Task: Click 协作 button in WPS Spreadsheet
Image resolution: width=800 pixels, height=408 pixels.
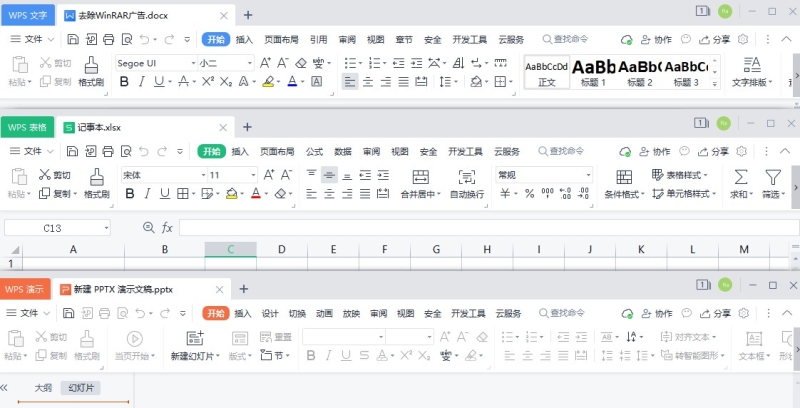Action: point(655,151)
